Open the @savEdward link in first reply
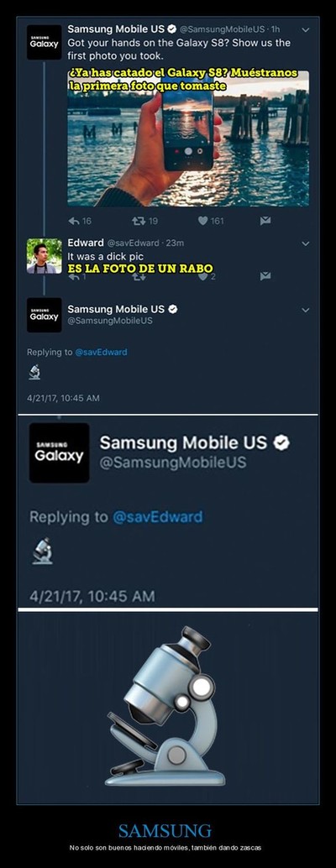336x868 pixels. coord(101,352)
